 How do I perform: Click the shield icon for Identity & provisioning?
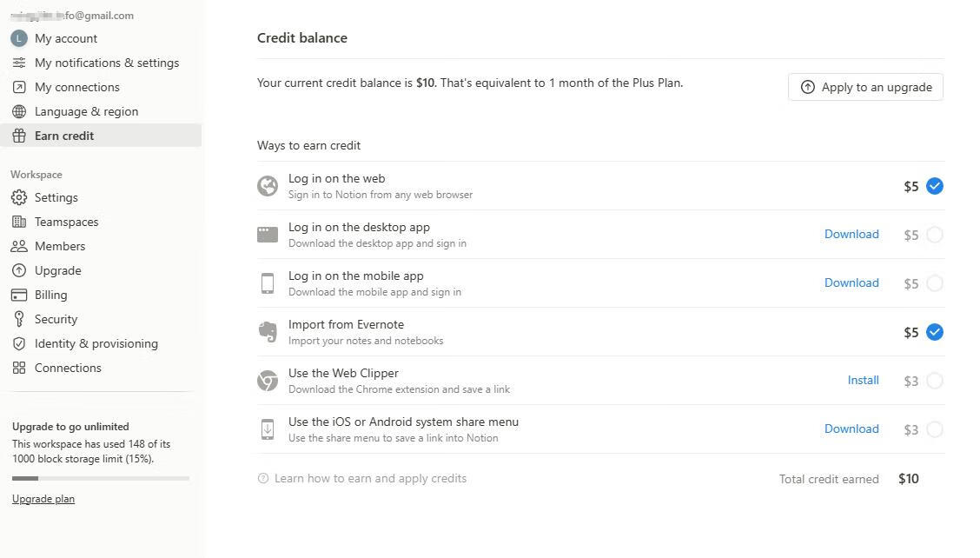pyautogui.click(x=19, y=343)
